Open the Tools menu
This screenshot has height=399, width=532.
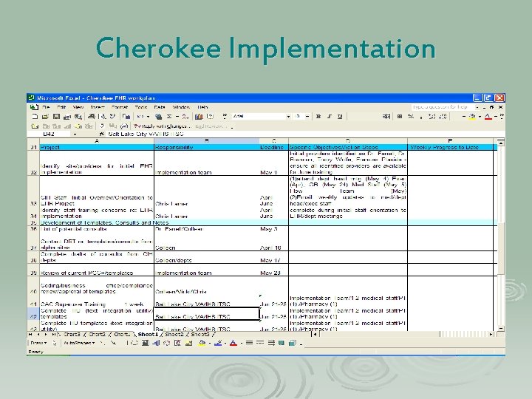point(141,107)
